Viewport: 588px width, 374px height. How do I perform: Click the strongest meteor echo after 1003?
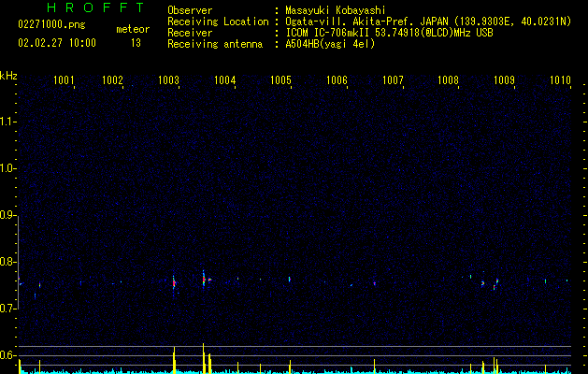click(204, 280)
